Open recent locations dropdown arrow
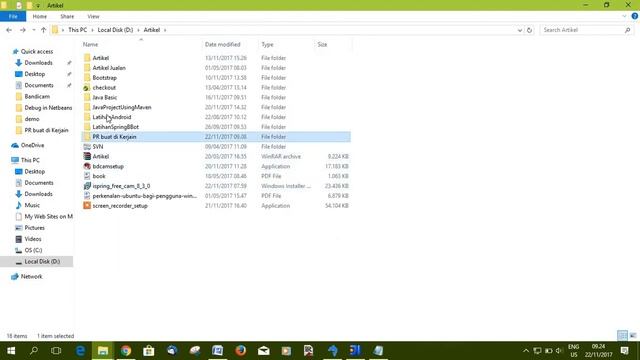 tap(33, 30)
